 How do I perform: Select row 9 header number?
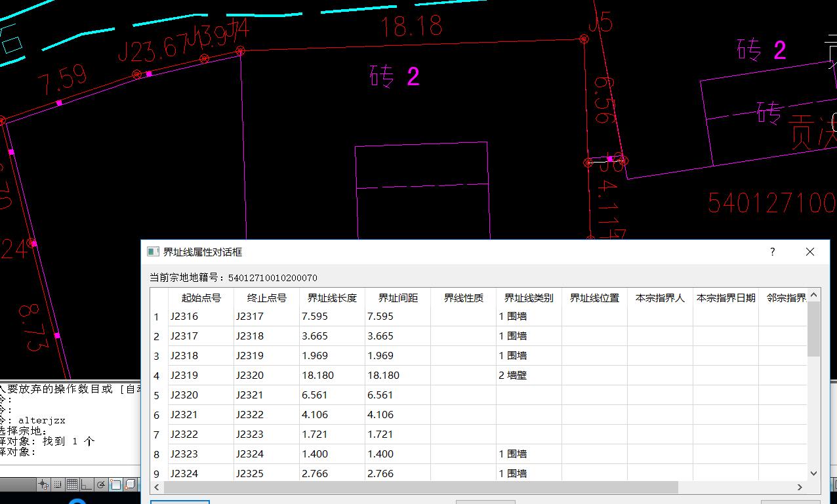(157, 473)
